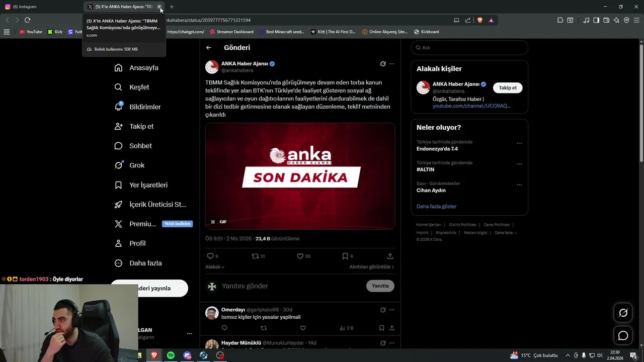Click Grok icon on ANKA post header
Viewport: 644px width, 362px height.
[383, 64]
